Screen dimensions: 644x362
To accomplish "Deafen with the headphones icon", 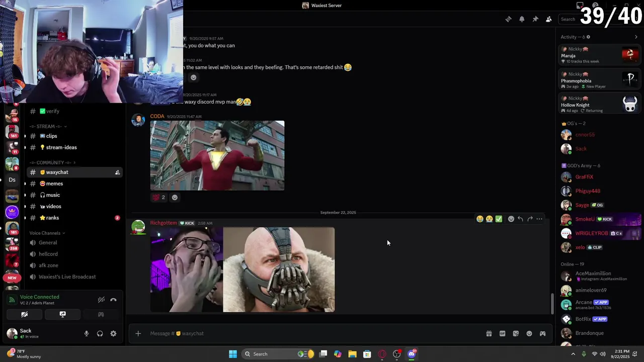I will (x=100, y=333).
